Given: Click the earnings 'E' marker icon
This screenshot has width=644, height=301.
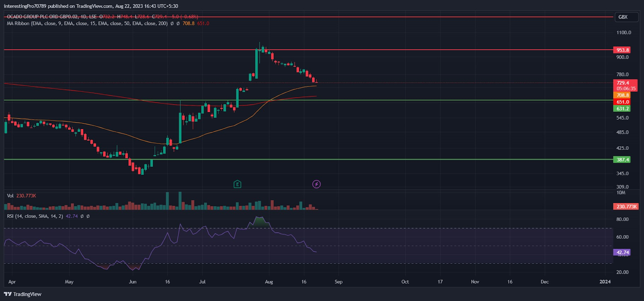Looking at the screenshot, I should tap(237, 184).
